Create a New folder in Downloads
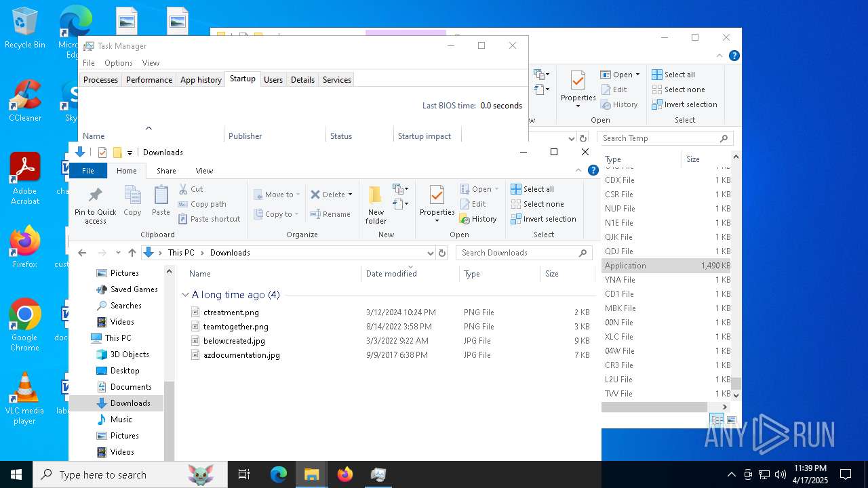Image resolution: width=868 pixels, height=488 pixels. 376,205
